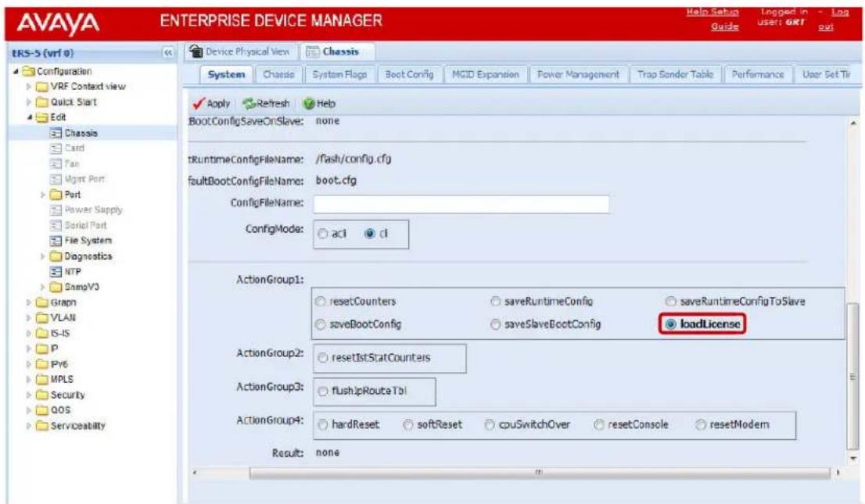Image resolution: width=865 pixels, height=504 pixels.
Task: Select the saveRuntimeConfigToSlave radio button
Action: tap(670, 301)
